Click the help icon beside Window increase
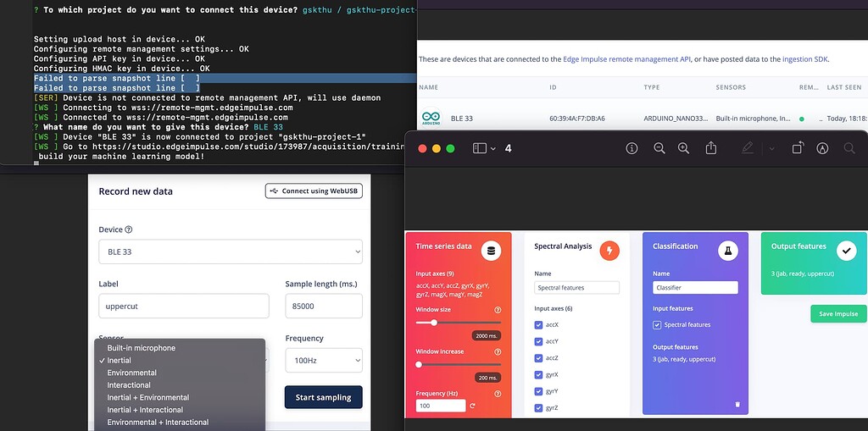This screenshot has height=431, width=868. pyautogui.click(x=498, y=352)
